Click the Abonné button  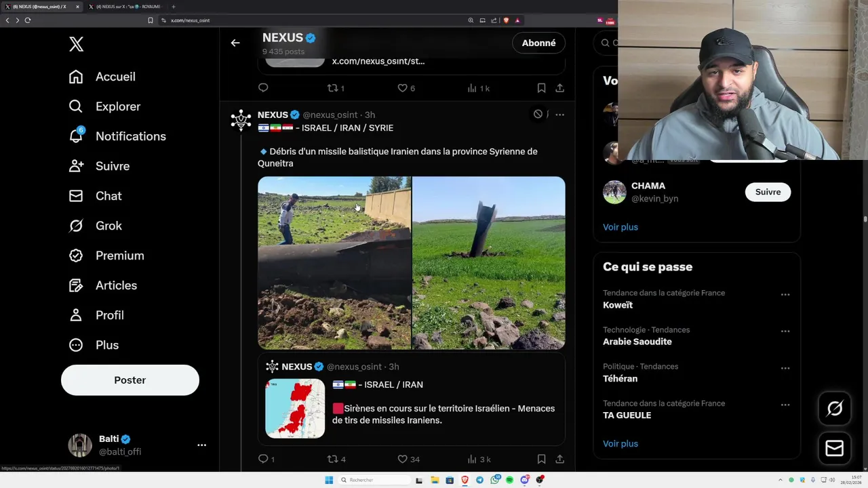tap(539, 43)
